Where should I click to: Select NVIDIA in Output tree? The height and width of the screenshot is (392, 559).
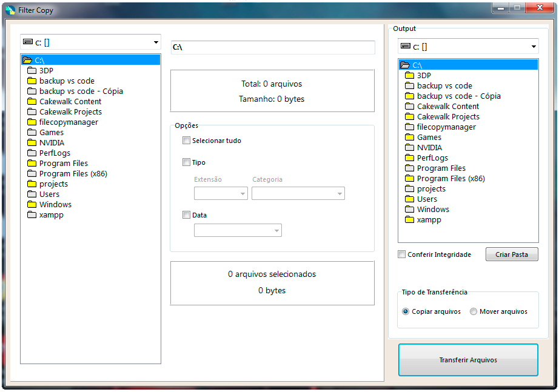click(429, 148)
